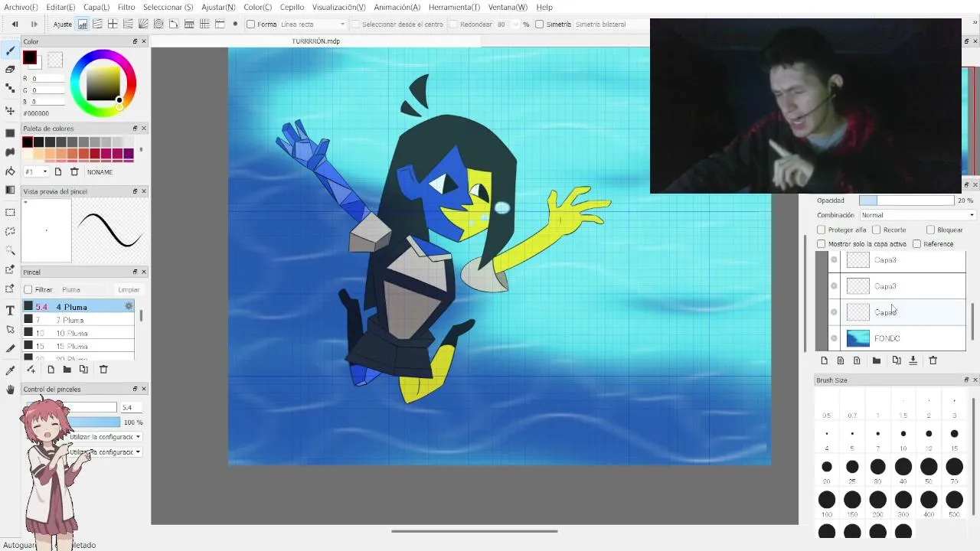
Task: Open the Animación menu
Action: tap(397, 7)
